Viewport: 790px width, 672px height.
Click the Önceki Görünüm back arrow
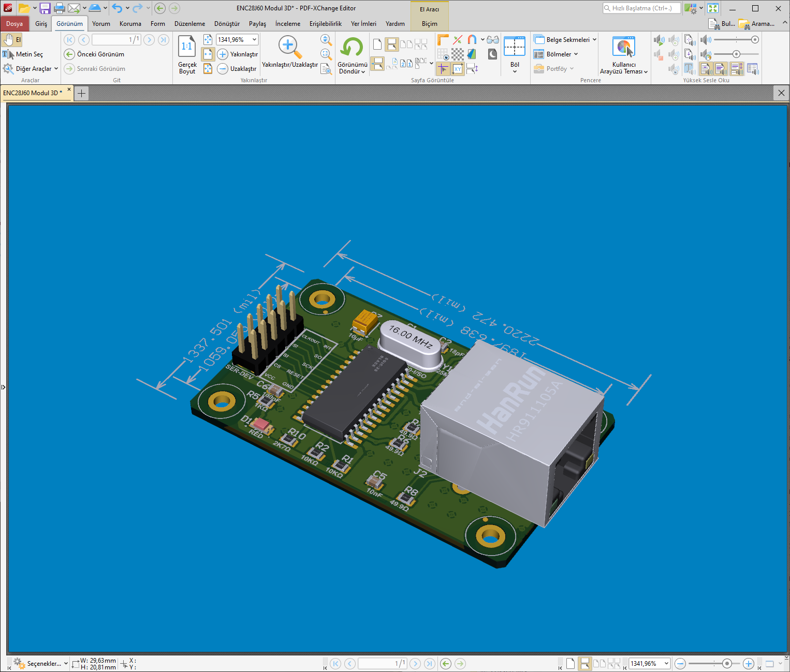[69, 54]
